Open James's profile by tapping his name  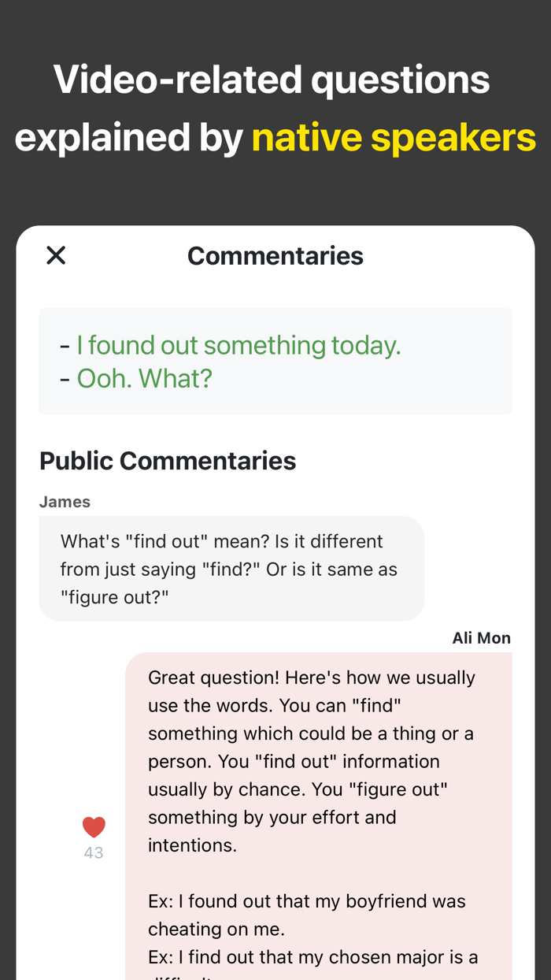[x=65, y=501]
